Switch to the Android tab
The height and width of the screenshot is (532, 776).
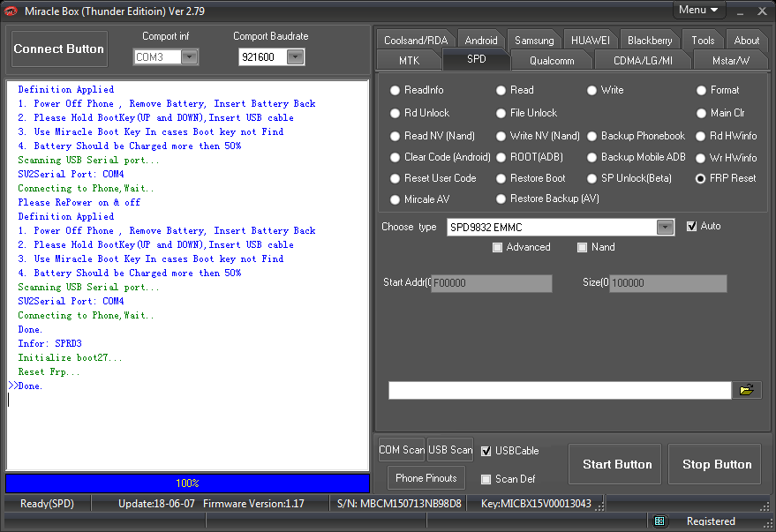coord(481,40)
